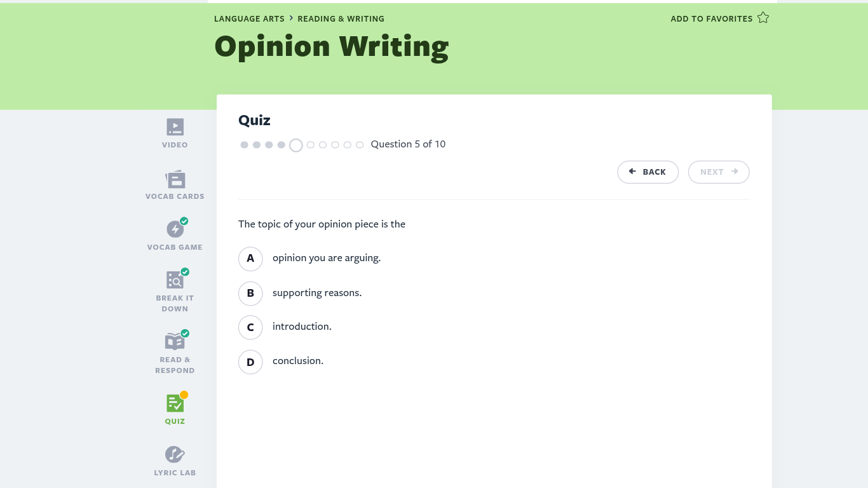Open the Break It Down icon

point(175,280)
